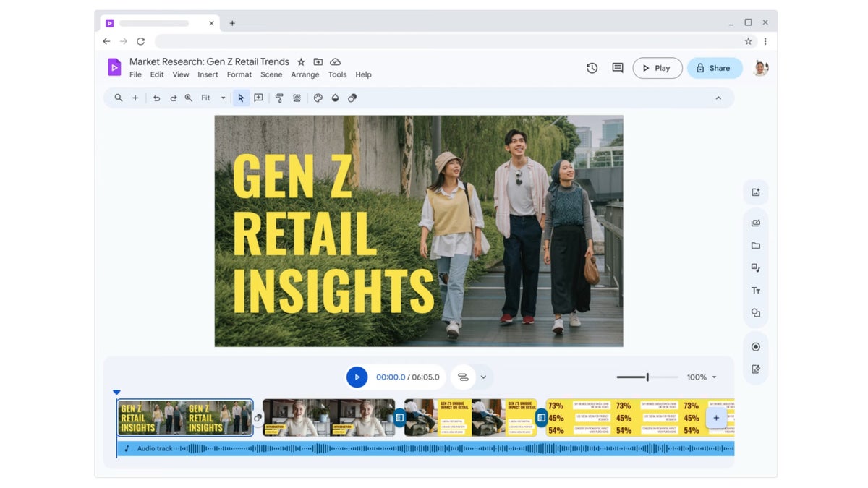Select the arrow cursor tool
Screen dimensions: 868x488
point(241,98)
